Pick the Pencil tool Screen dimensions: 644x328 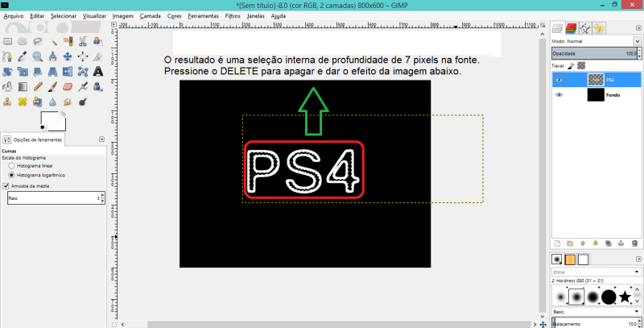37,86
